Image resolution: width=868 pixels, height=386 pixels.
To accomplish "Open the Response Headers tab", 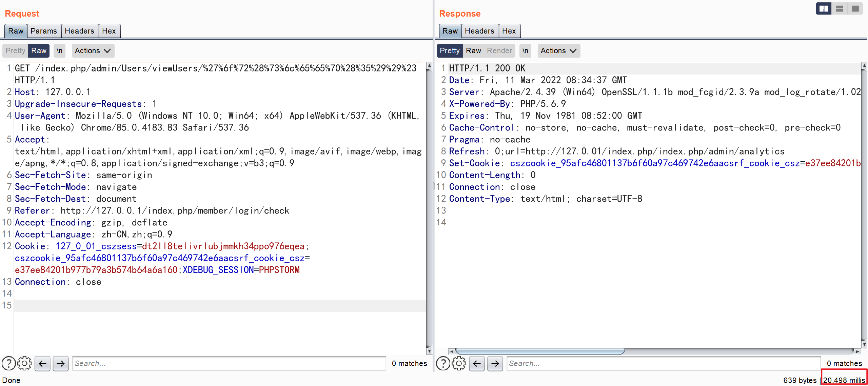I will point(479,31).
